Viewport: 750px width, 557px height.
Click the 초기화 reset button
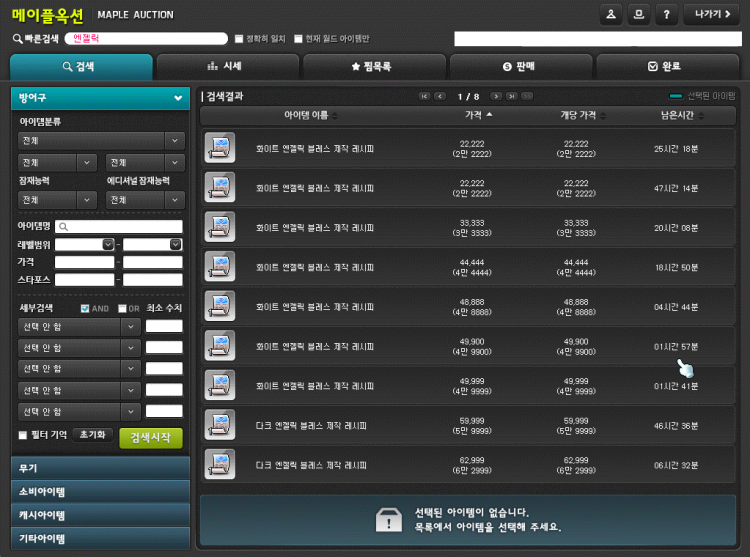coord(93,435)
